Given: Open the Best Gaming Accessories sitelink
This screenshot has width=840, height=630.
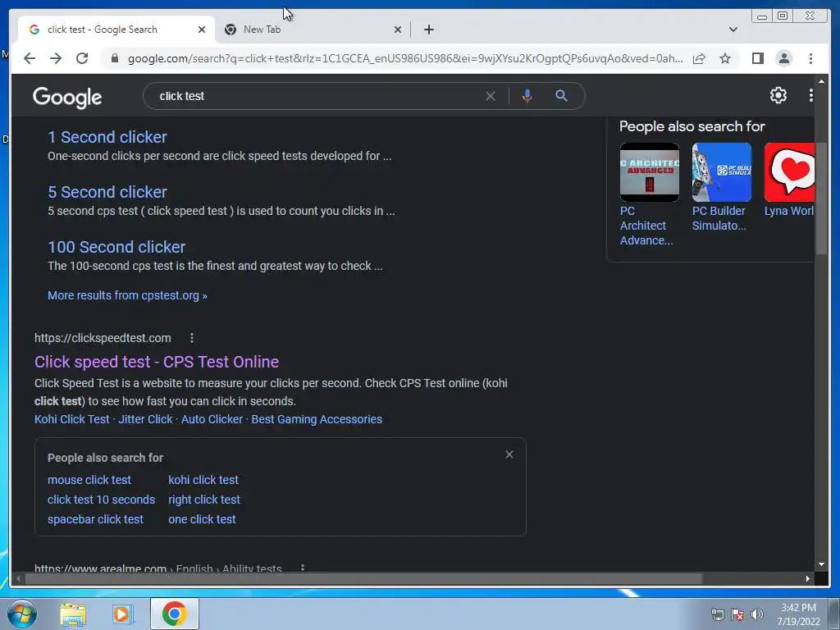Looking at the screenshot, I should (317, 419).
